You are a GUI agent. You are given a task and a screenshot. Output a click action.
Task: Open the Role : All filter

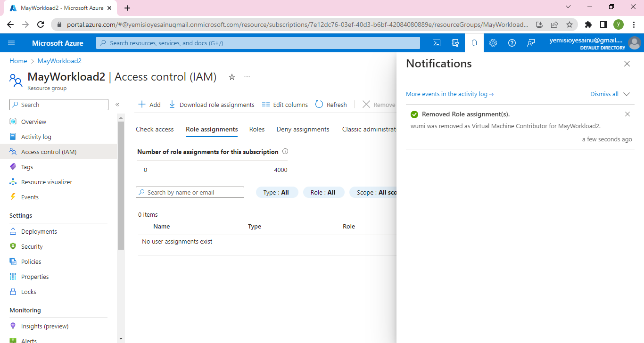[x=323, y=192]
